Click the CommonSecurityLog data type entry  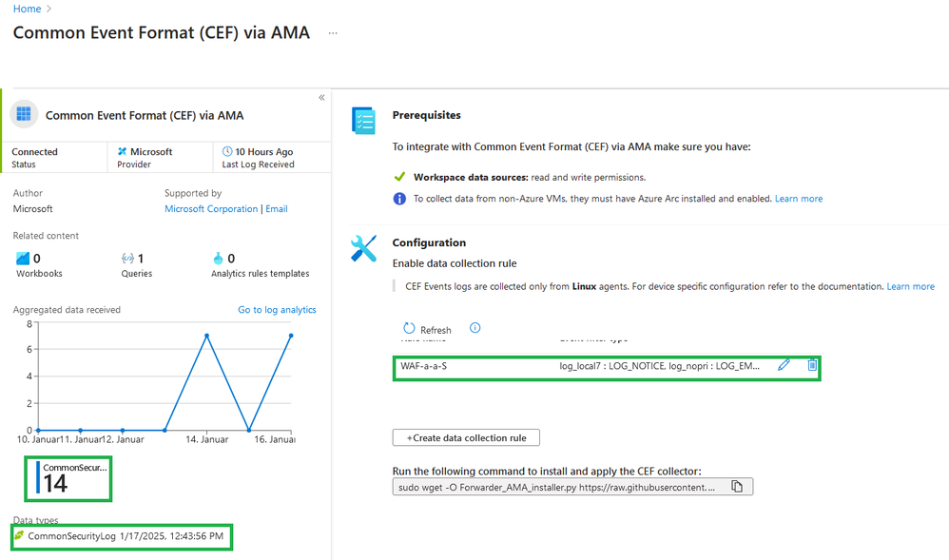[x=72, y=537]
